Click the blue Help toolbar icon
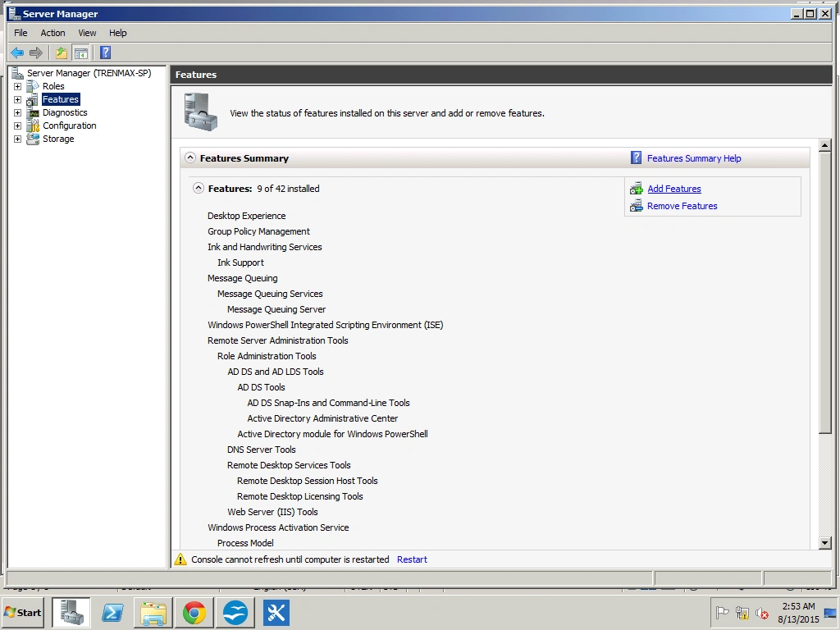 pyautogui.click(x=106, y=52)
